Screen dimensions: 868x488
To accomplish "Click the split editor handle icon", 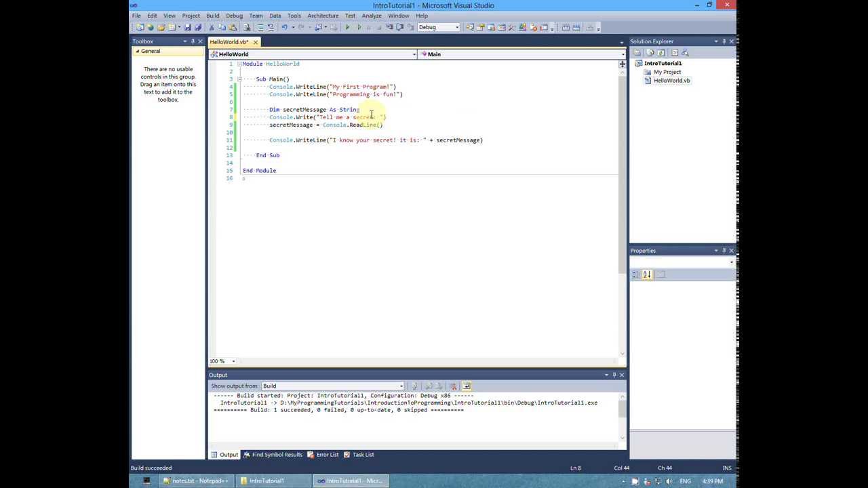I will point(622,64).
